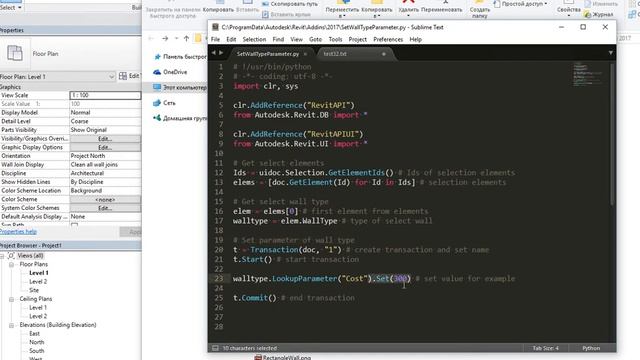Click Paste shortcut (Вставить ярлык) button

pyautogui.click(x=286, y=14)
